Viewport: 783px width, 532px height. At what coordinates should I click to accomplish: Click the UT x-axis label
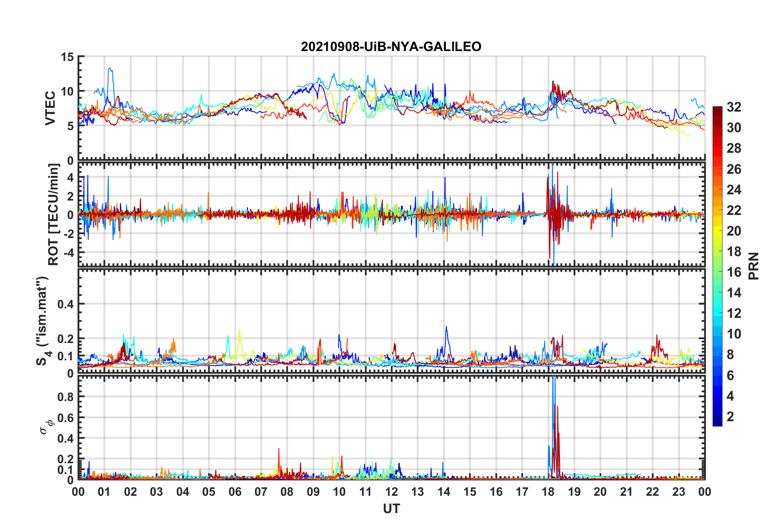391,509
